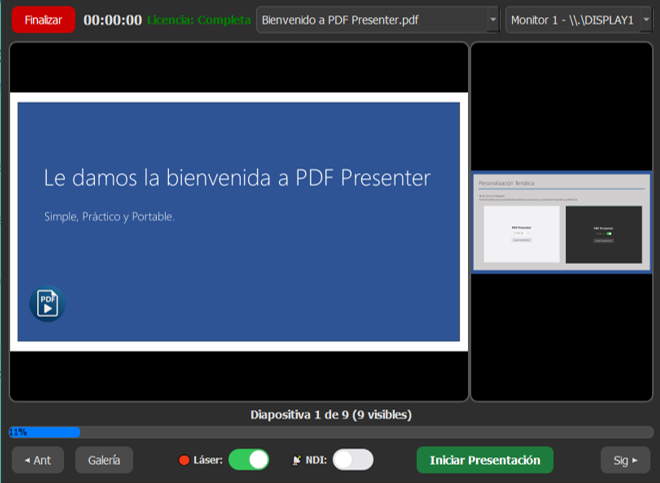Expand the Monitor 1 display dropdown

click(x=579, y=20)
